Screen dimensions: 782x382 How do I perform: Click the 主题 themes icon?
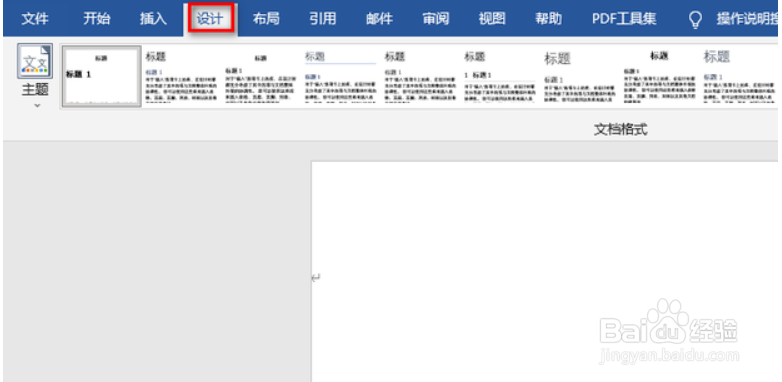(x=35, y=61)
